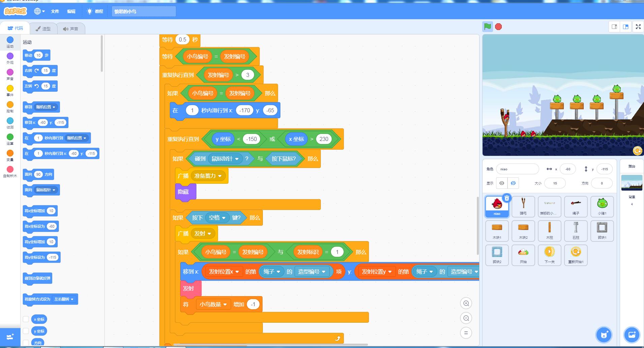Hide the sprite with crossed eye icon

click(513, 183)
